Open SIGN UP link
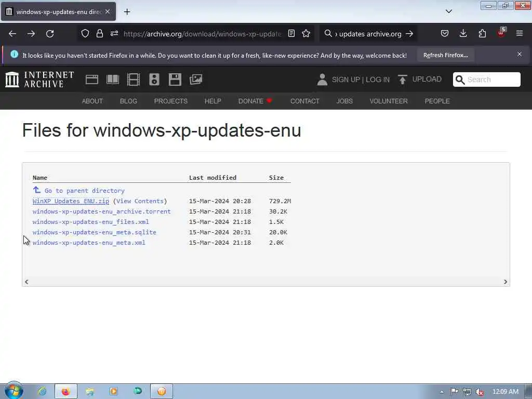 click(x=346, y=79)
